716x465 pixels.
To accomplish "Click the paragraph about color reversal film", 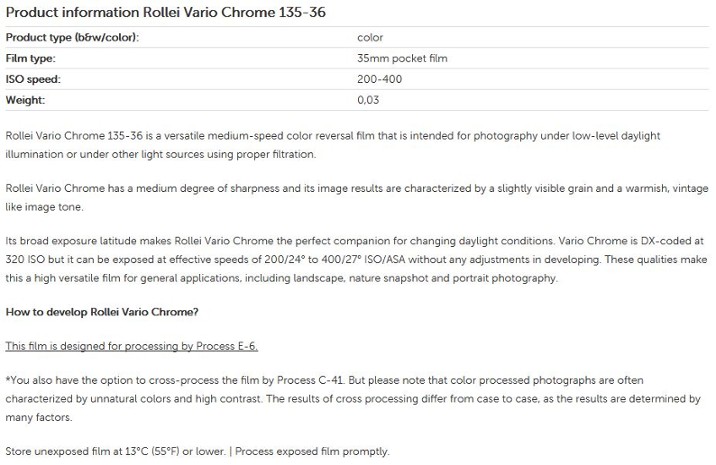I will tap(333, 145).
